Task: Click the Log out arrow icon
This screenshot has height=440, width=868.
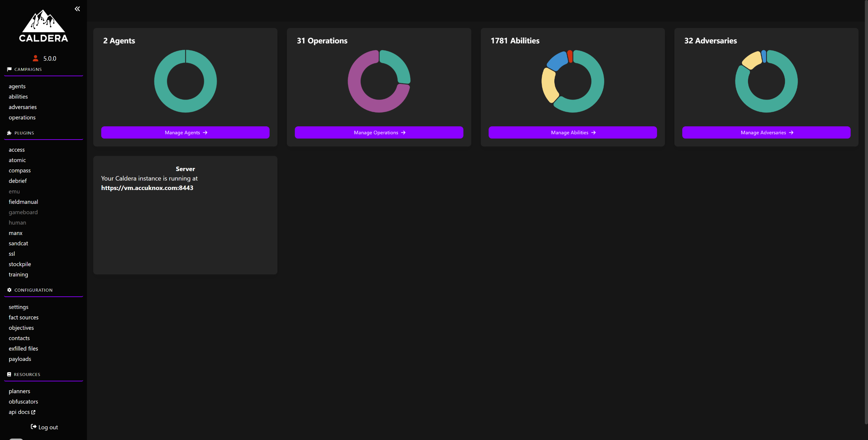Action: pyautogui.click(x=34, y=427)
